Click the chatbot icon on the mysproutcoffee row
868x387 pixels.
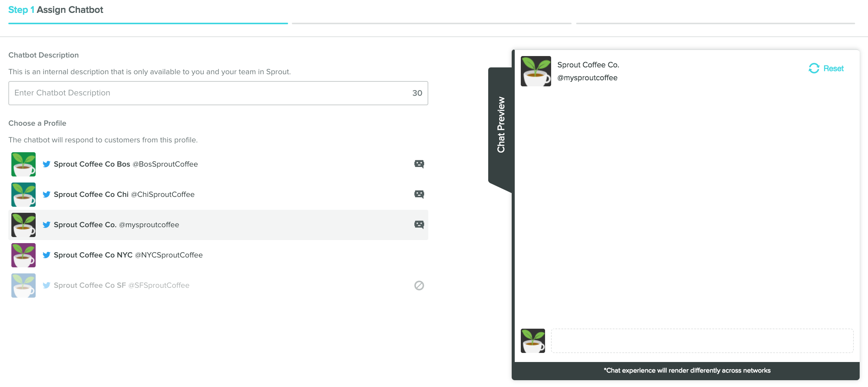point(419,225)
